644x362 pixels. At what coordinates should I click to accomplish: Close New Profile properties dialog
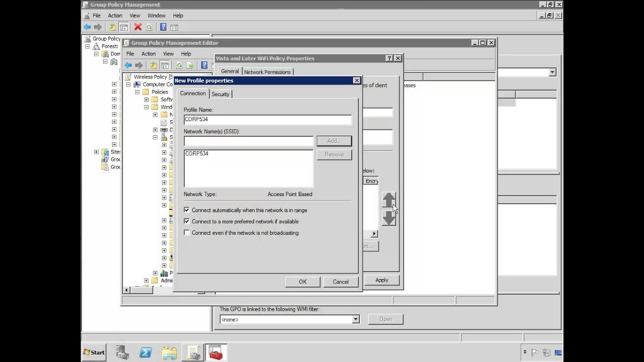pyautogui.click(x=357, y=80)
